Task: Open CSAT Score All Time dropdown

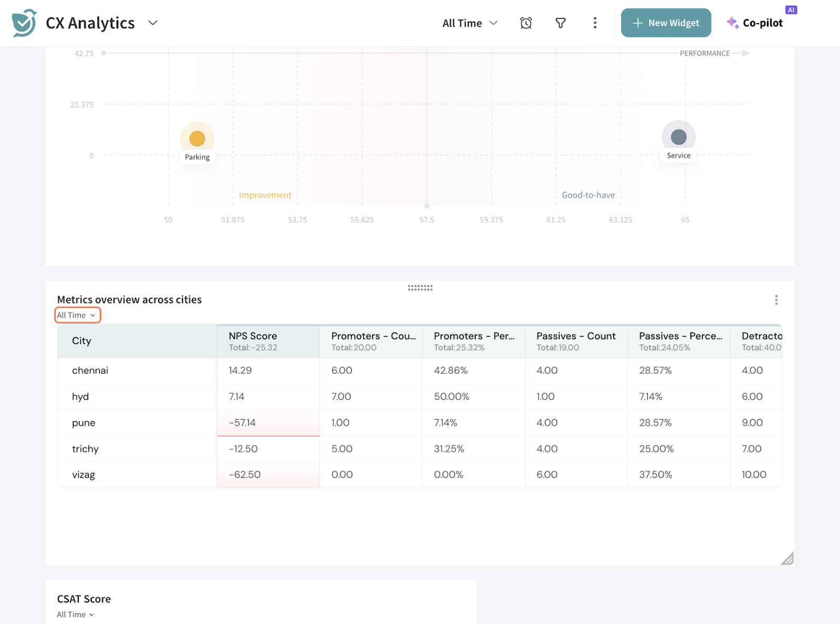Action: pos(76,615)
